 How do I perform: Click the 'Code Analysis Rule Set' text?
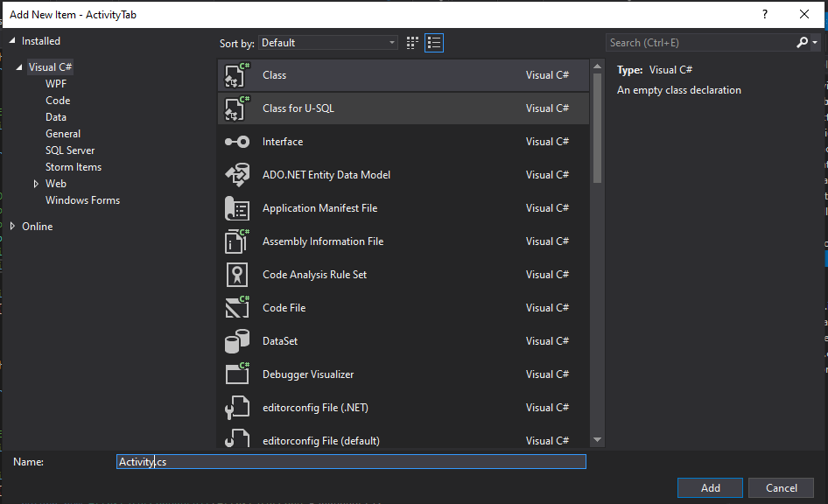[315, 275]
